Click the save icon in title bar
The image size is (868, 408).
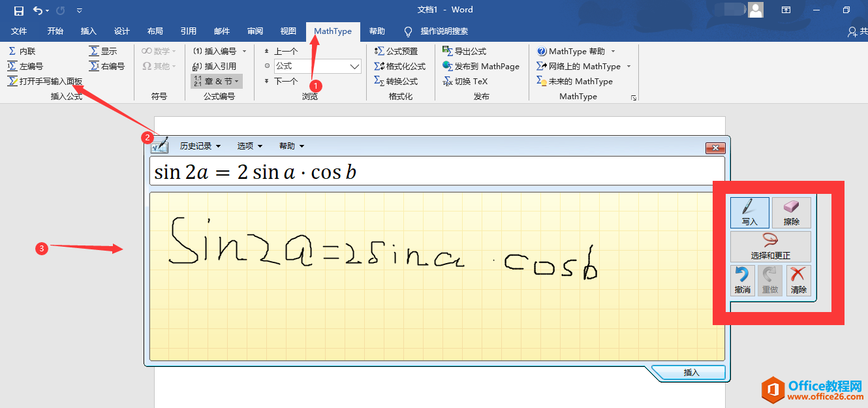[18, 10]
